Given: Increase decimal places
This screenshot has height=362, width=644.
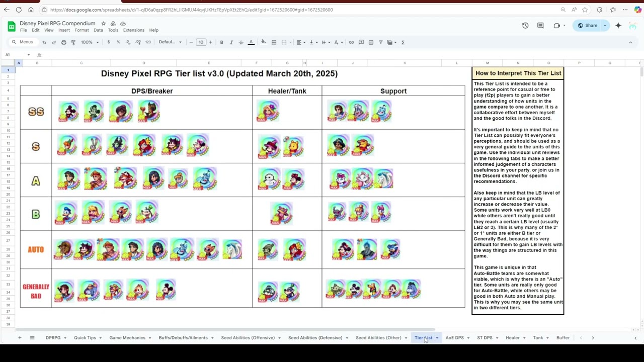Looking at the screenshot, I should pyautogui.click(x=138, y=42).
